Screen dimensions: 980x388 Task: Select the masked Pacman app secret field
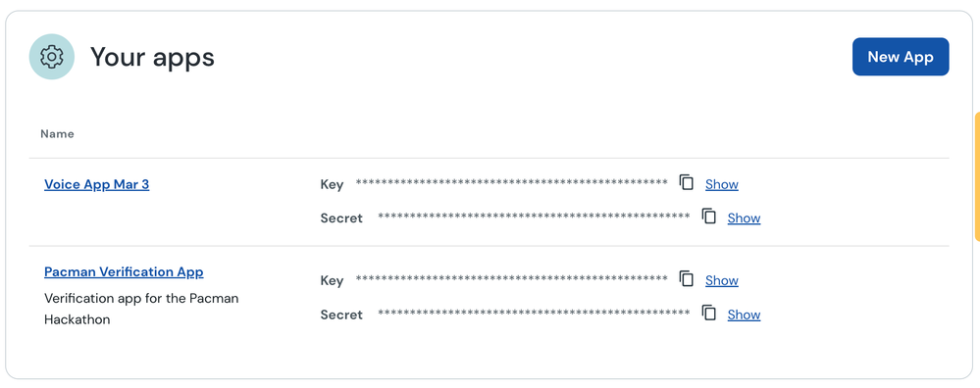[534, 313]
